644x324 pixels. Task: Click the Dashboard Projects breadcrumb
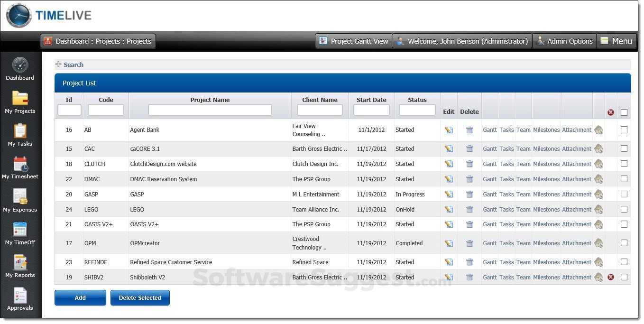click(x=98, y=41)
